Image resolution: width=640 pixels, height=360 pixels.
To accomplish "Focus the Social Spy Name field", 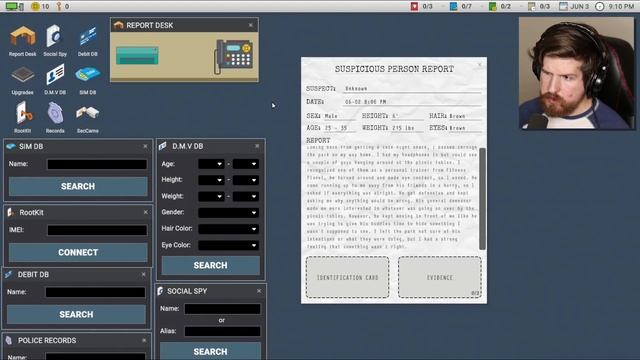I will 222,309.
